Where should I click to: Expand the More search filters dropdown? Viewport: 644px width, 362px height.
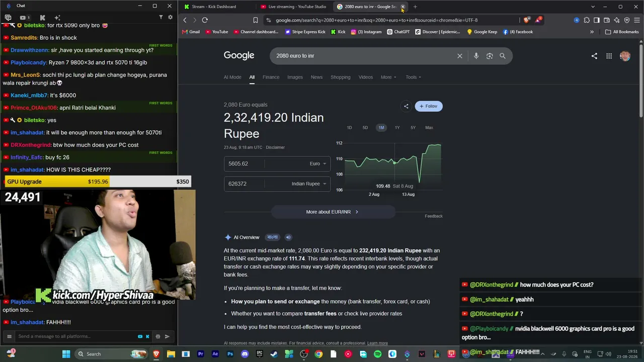point(388,77)
